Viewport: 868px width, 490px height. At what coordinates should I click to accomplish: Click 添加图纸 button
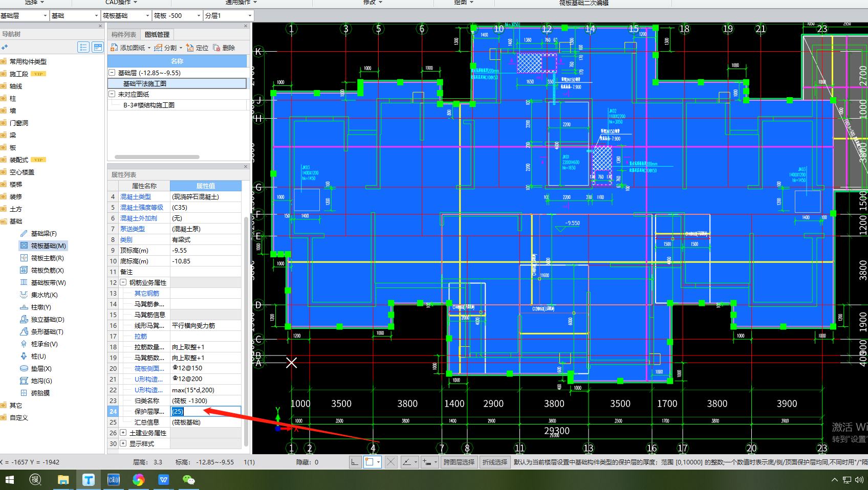[x=128, y=48]
